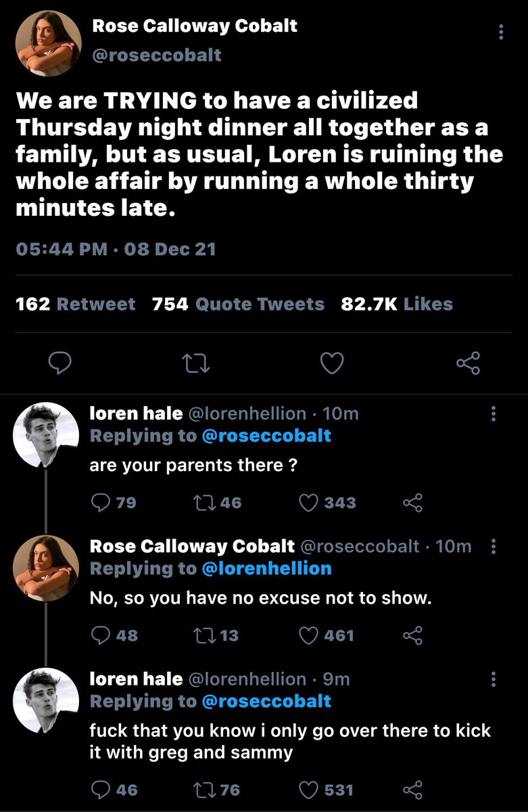
Task: Open the three-dot menu on the 'No, so you have no excuse' reply
Action: pos(494,546)
